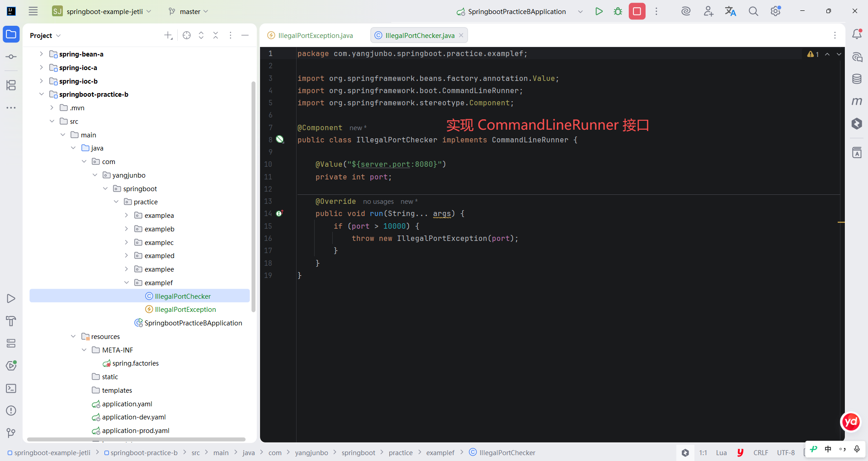Open more run actions kebab menu

(656, 11)
